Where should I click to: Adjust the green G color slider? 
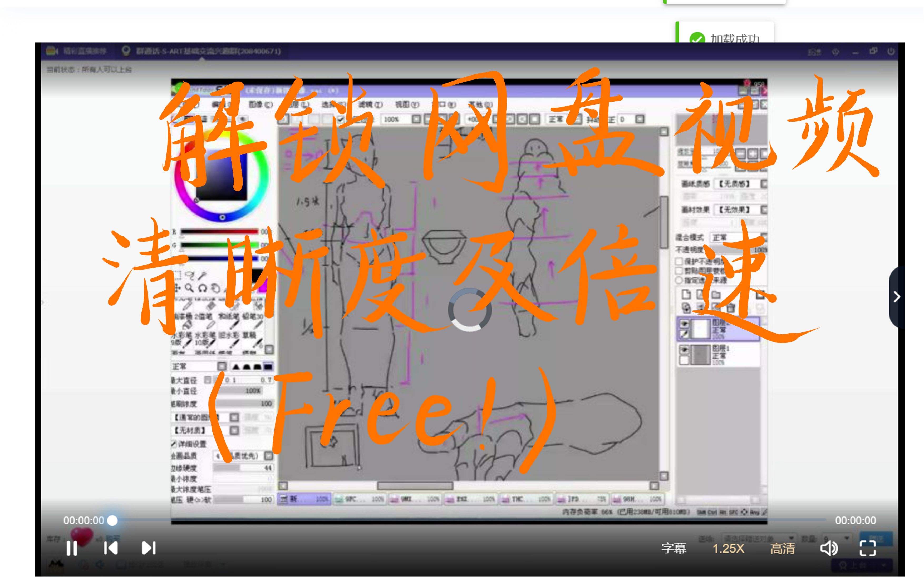click(x=219, y=245)
